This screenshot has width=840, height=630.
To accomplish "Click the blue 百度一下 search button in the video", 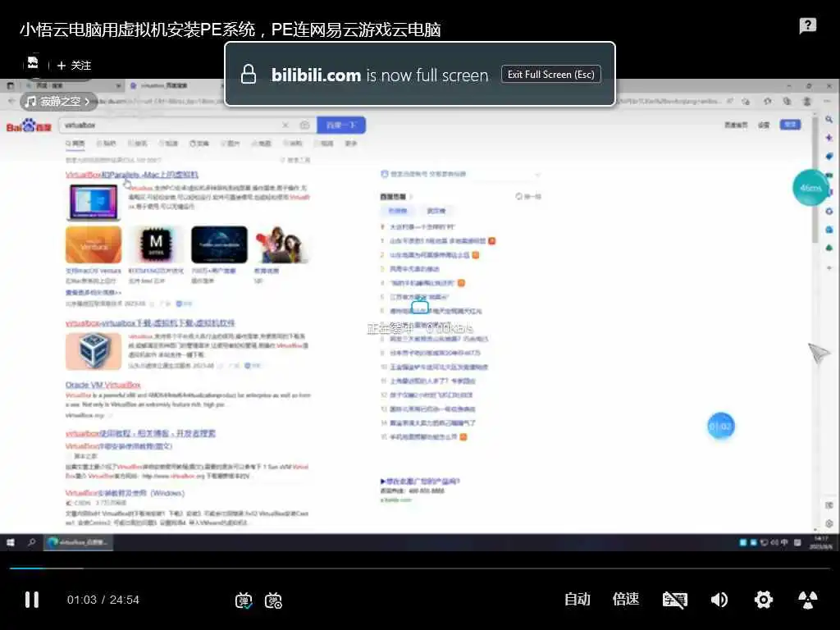I will (341, 125).
